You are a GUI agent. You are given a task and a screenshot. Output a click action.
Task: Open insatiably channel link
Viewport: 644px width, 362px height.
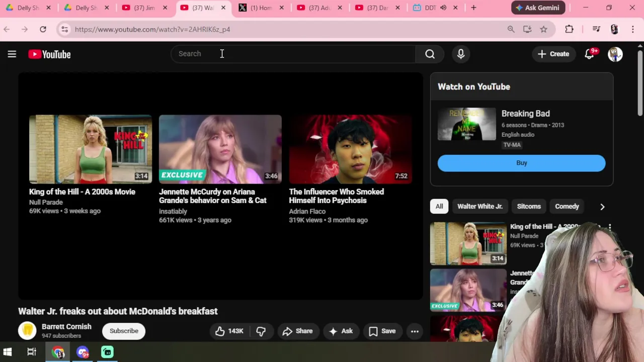point(173,211)
